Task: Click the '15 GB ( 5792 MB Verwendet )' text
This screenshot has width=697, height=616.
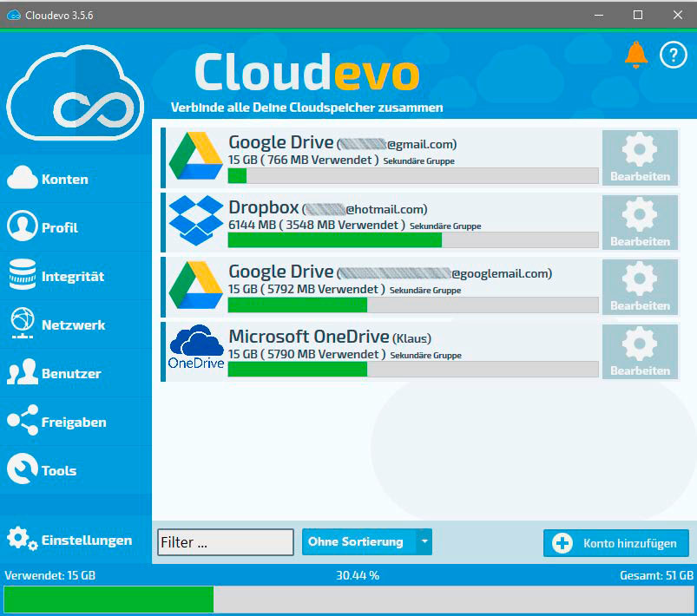Action: [306, 289]
